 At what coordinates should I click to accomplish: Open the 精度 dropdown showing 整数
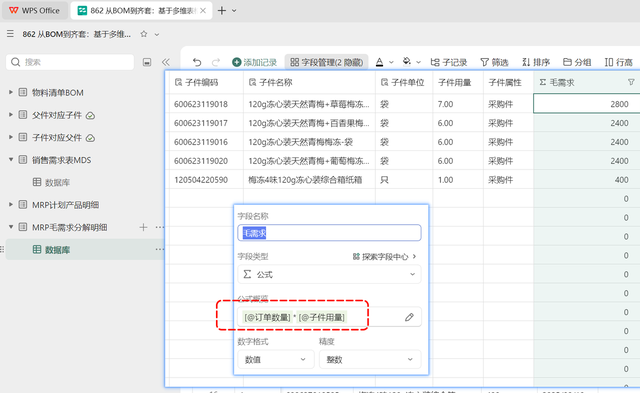click(x=369, y=360)
